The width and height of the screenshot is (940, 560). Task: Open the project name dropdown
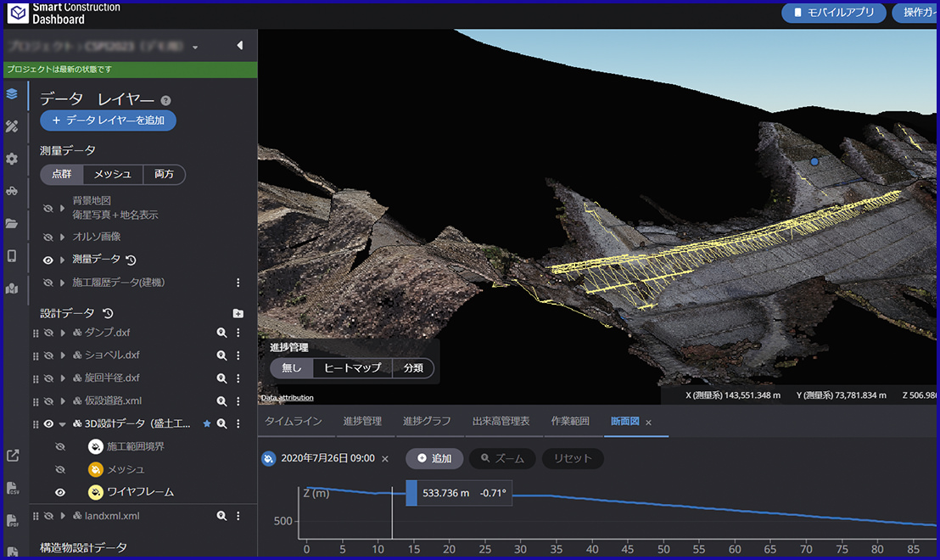[195, 47]
